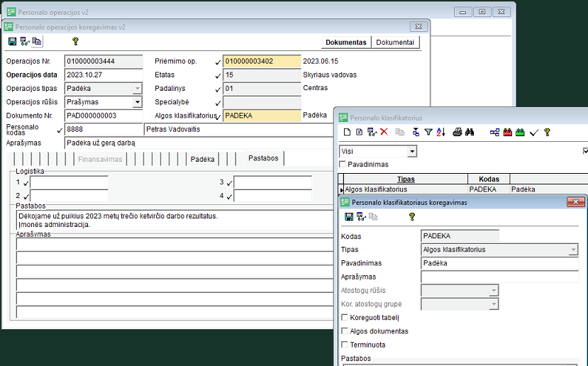Click the binoculars search icon
Image resolution: width=588 pixels, height=366 pixels.
470,133
